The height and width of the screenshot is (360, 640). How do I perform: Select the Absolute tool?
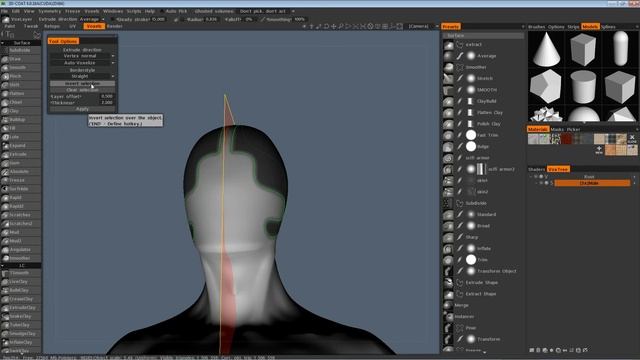(20, 171)
